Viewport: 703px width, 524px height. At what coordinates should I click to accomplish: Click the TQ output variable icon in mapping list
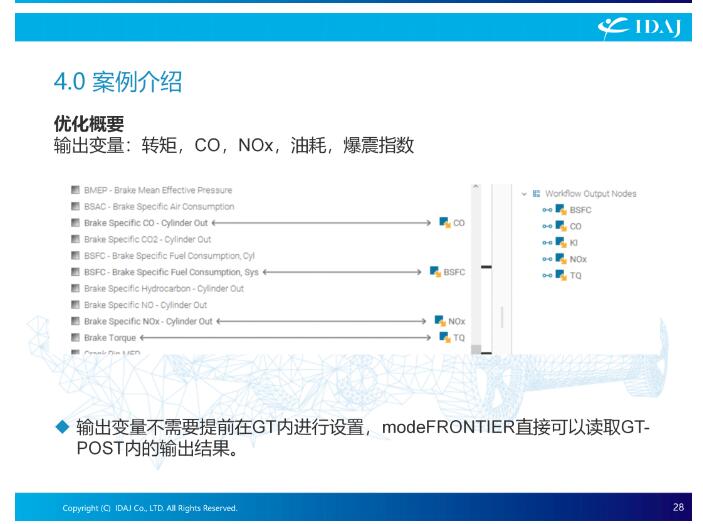(445, 337)
